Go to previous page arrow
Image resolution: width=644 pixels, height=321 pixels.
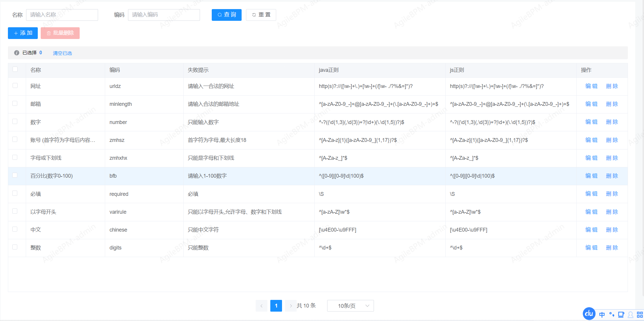click(262, 306)
